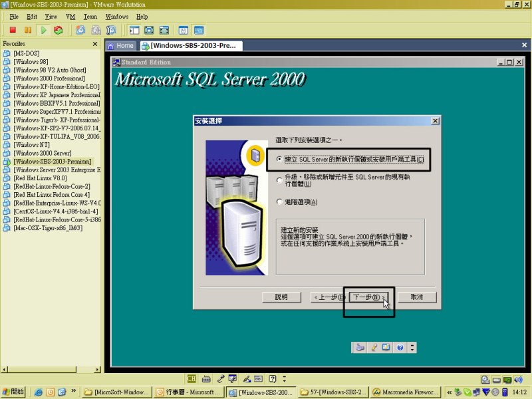The width and height of the screenshot is (532, 399).
Task: Open the View menu
Action: tap(51, 16)
